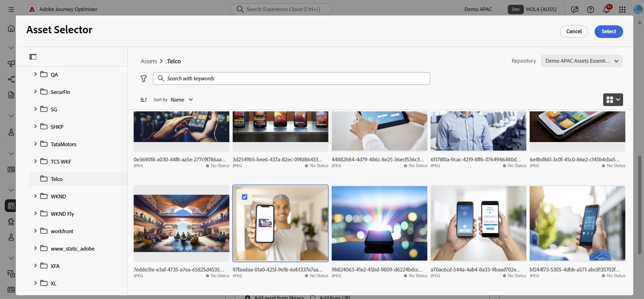Expand the TataMotors folder
The image size is (644, 299).
pyautogui.click(x=35, y=144)
